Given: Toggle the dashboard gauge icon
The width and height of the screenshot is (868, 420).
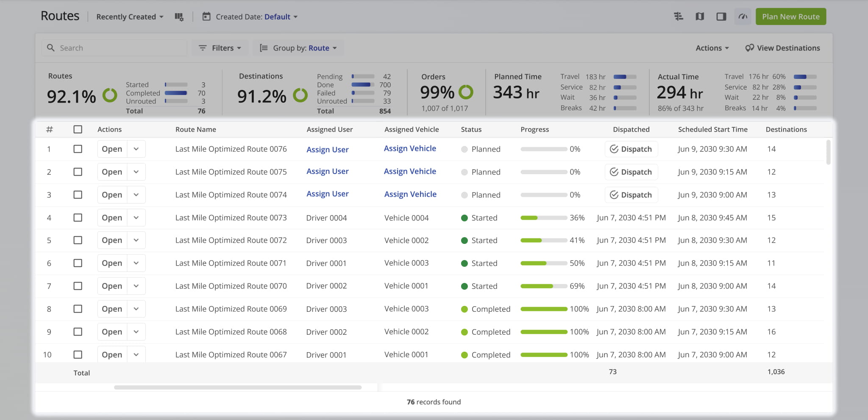Looking at the screenshot, I should 743,17.
